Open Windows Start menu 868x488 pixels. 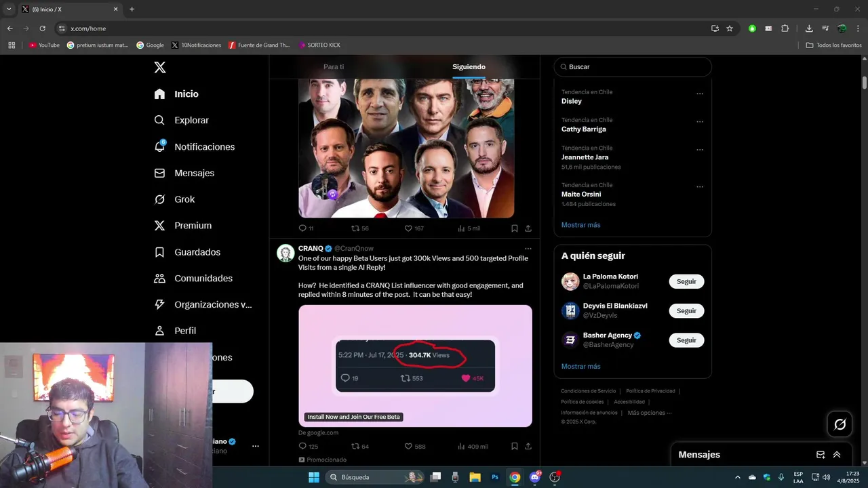tap(314, 477)
